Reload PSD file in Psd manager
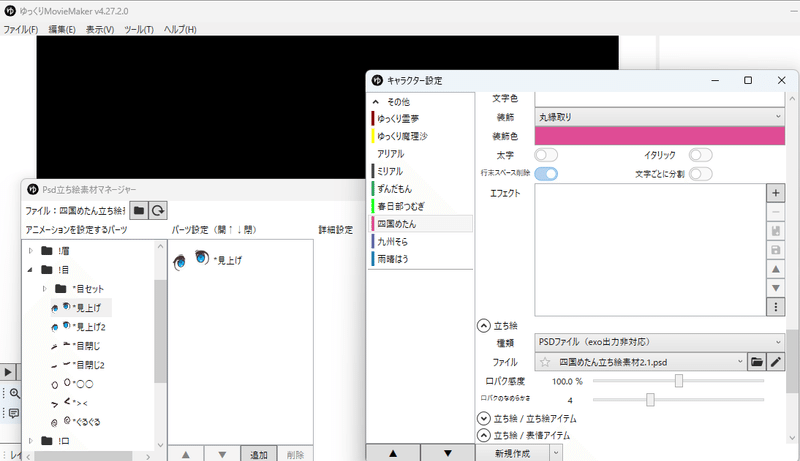Image resolution: width=800 pixels, height=461 pixels. click(158, 210)
